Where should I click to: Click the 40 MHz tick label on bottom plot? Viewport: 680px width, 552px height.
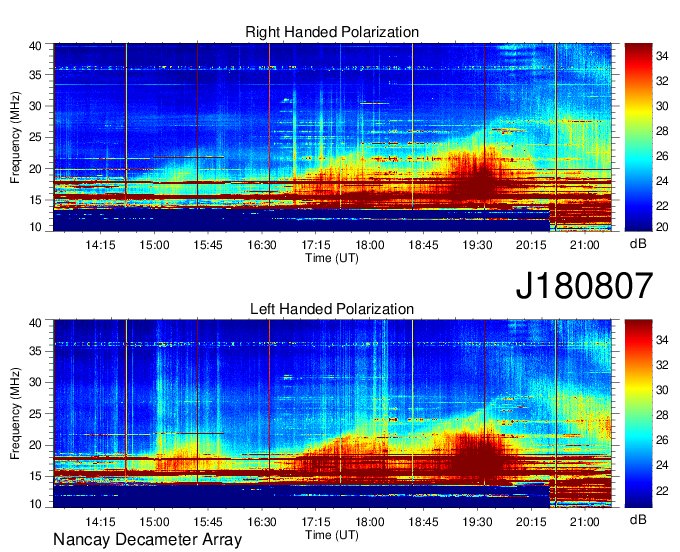tap(36, 323)
